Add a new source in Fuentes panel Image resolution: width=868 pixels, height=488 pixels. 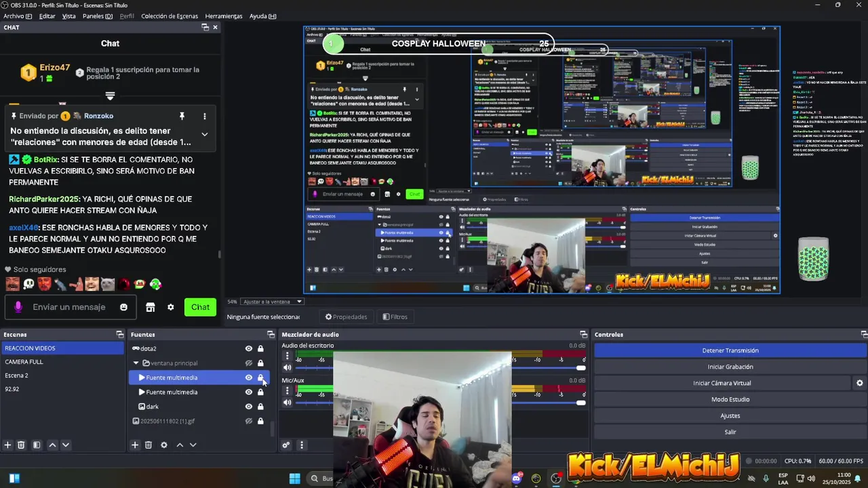tap(135, 445)
